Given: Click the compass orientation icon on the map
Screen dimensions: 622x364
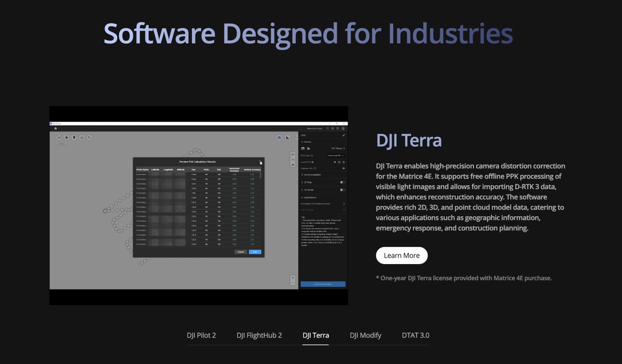Looking at the screenshot, I should 59,138.
